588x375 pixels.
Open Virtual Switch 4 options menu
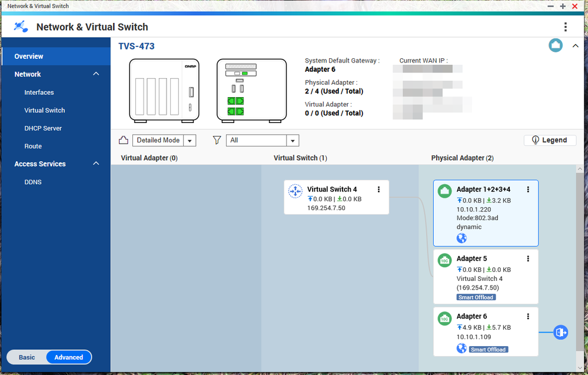coord(378,190)
